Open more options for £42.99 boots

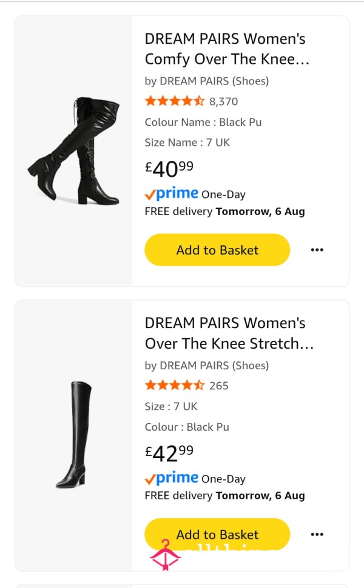tap(317, 534)
